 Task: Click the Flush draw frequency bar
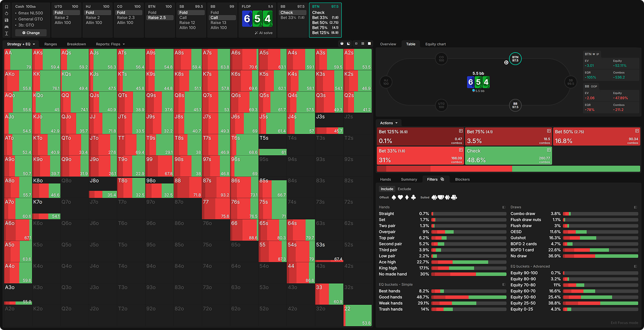tap(600, 226)
